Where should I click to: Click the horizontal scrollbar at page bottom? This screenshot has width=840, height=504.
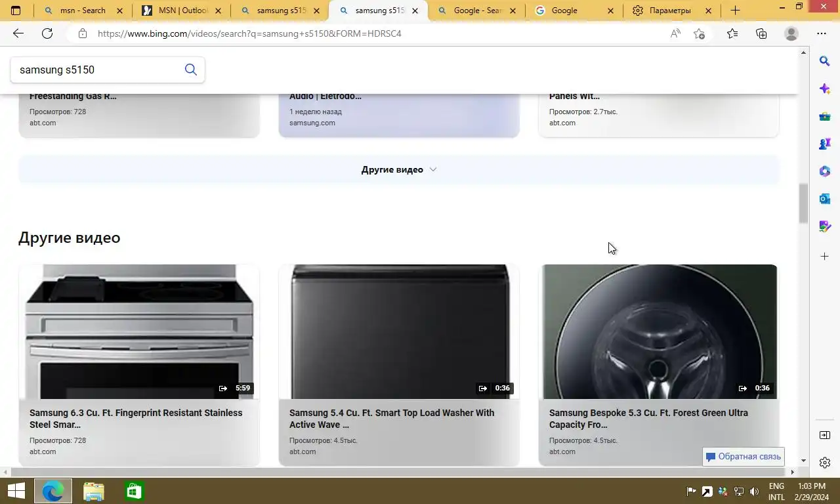click(x=399, y=472)
